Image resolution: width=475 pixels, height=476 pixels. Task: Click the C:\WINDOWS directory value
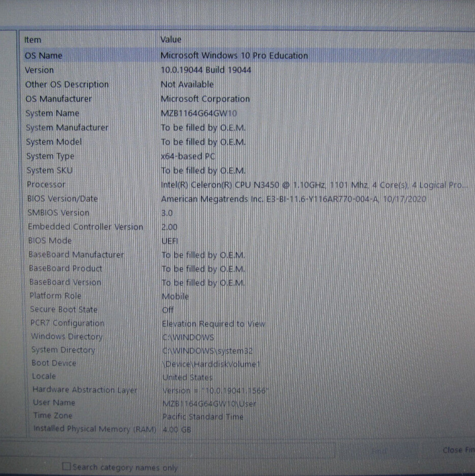pyautogui.click(x=188, y=337)
